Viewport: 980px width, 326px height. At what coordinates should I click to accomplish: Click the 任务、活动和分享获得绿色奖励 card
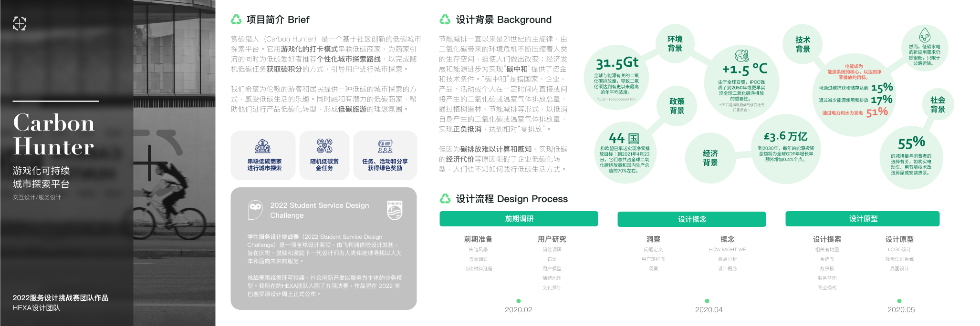[x=385, y=155]
